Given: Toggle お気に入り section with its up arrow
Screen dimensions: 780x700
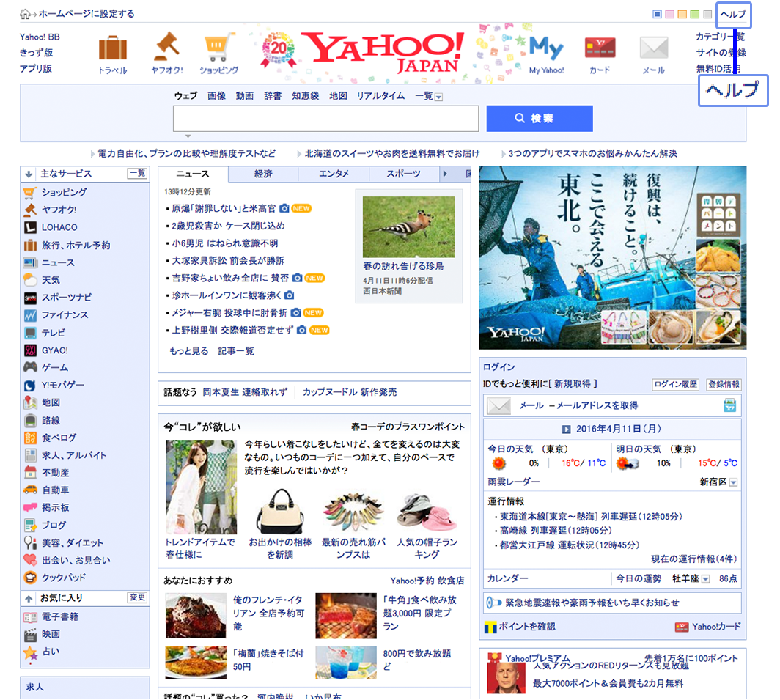Looking at the screenshot, I should (29, 598).
